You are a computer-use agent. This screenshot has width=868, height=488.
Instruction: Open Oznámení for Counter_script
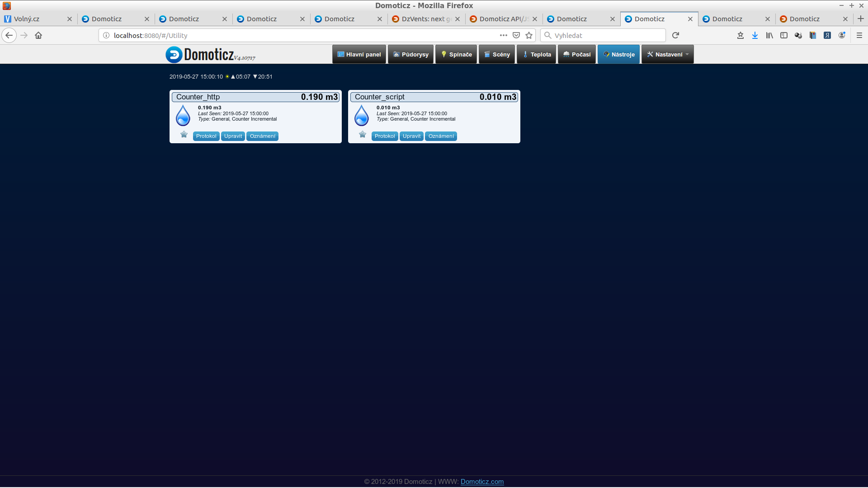coord(441,136)
